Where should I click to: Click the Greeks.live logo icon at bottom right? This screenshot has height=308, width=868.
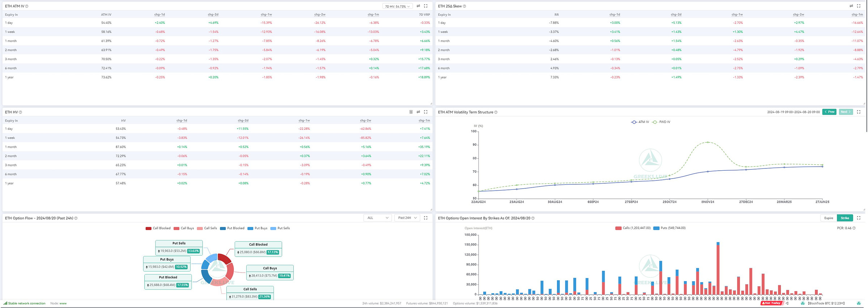coord(858,303)
